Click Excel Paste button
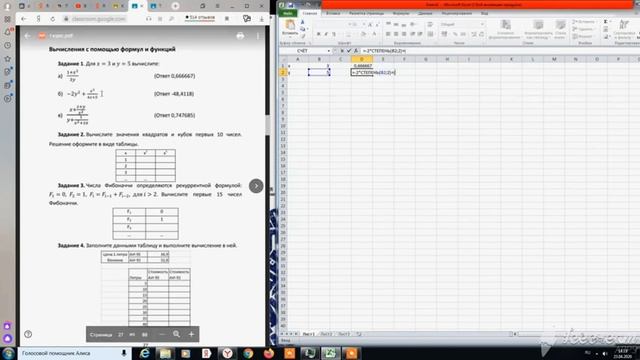Image resolution: width=640 pixels, height=360 pixels. (x=290, y=28)
